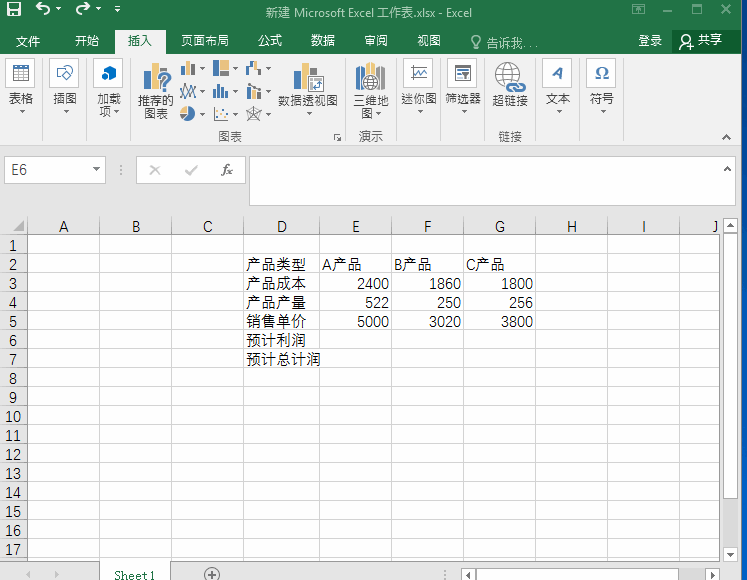Viewport: 747px width, 580px height.
Task: Select cell containing 产品类型
Action: [x=282, y=264]
